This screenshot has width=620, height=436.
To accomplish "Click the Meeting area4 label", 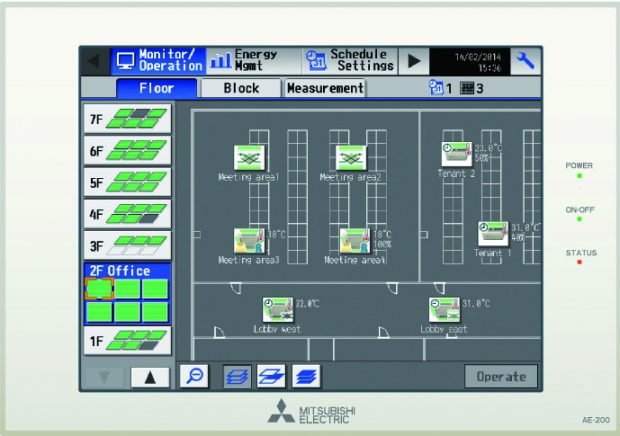I will [x=355, y=260].
